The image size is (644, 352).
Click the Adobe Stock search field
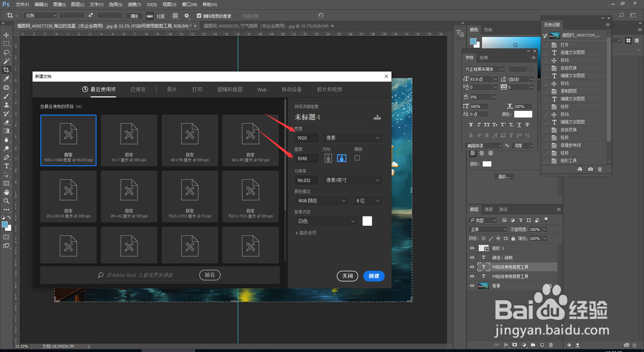click(x=151, y=275)
